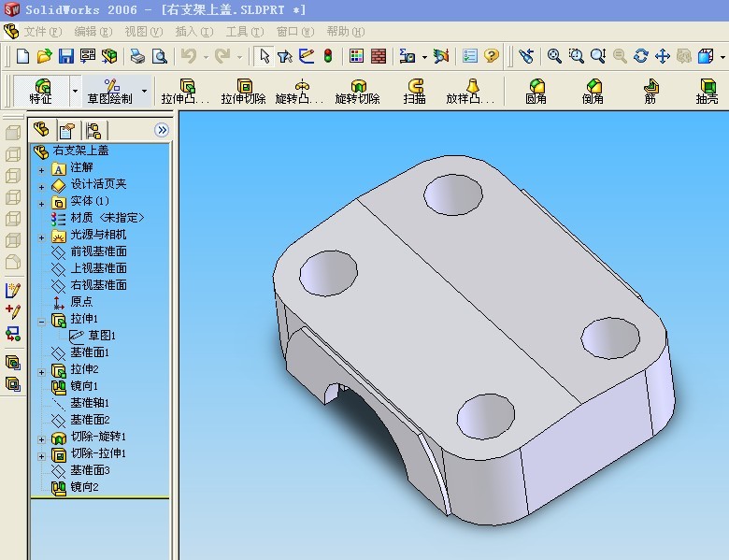Click the 倒角 chamfer tool
Image resolution: width=729 pixels, height=560 pixels.
tap(593, 92)
